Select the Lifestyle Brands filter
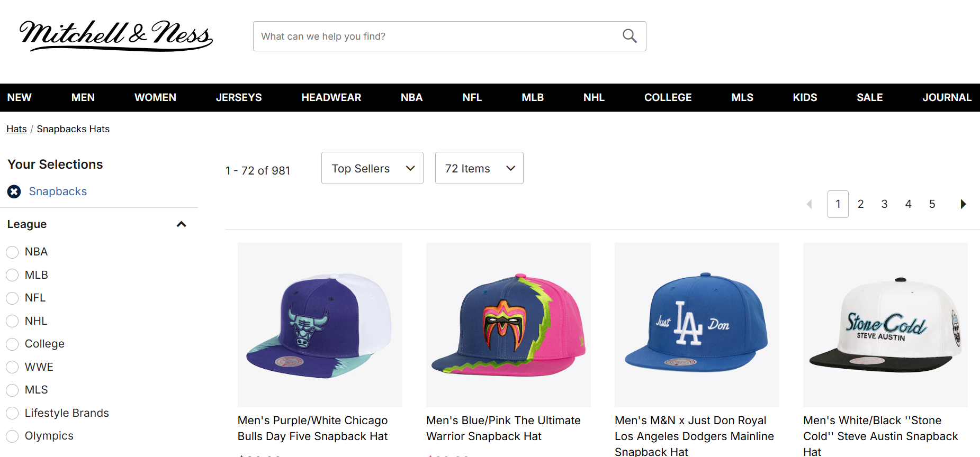Image resolution: width=980 pixels, height=457 pixels. pyautogui.click(x=12, y=413)
